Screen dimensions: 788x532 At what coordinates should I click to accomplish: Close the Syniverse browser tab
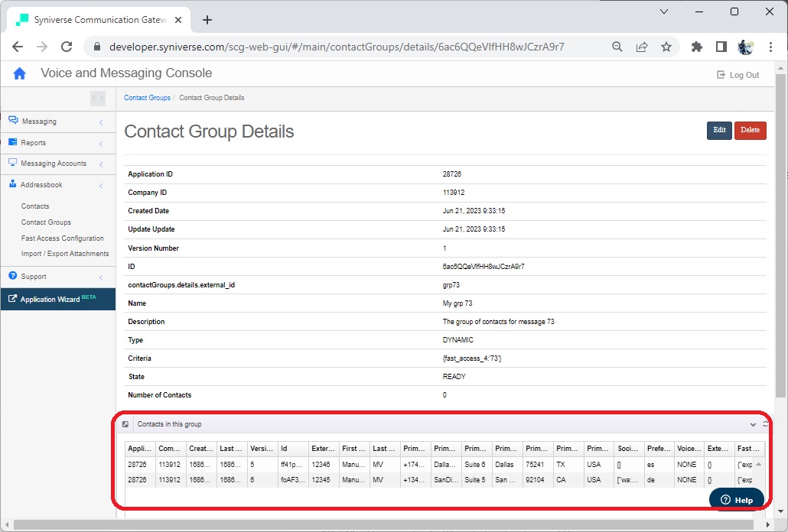[178, 20]
